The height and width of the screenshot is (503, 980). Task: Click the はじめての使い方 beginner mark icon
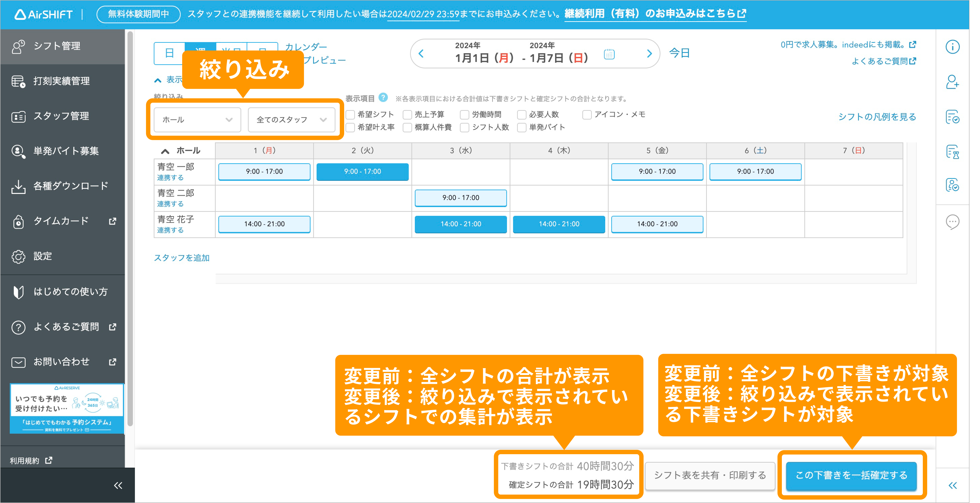pyautogui.click(x=18, y=292)
